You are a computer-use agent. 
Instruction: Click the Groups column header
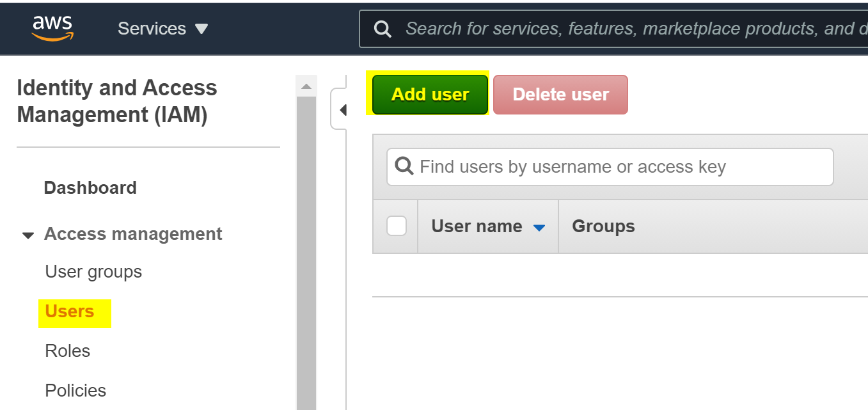point(603,226)
